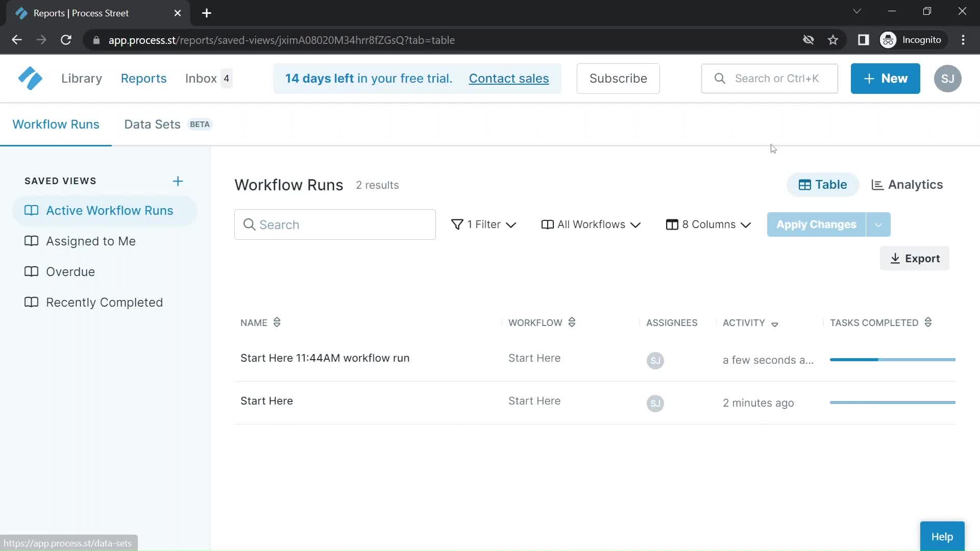Select the Recently Completed saved view
The width and height of the screenshot is (980, 551).
[104, 302]
